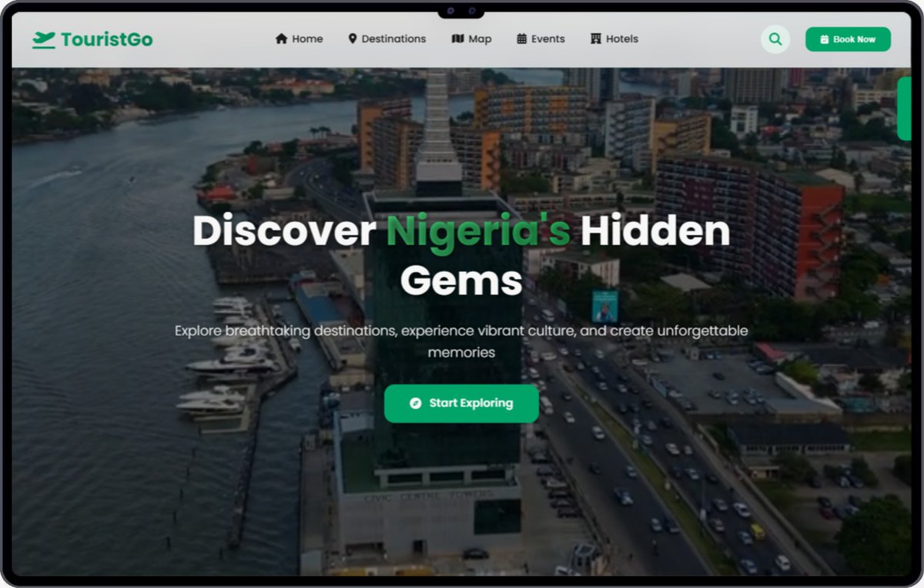Click the building icon beside Hotels
The height and width of the screenshot is (588, 924).
594,39
